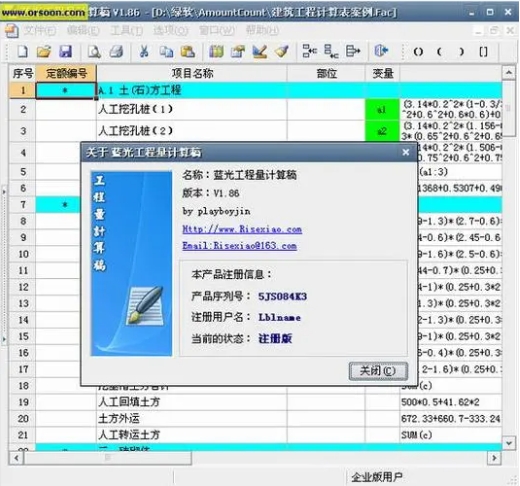
Task: Select the cell 人工回填土方
Action: pyautogui.click(x=192, y=402)
